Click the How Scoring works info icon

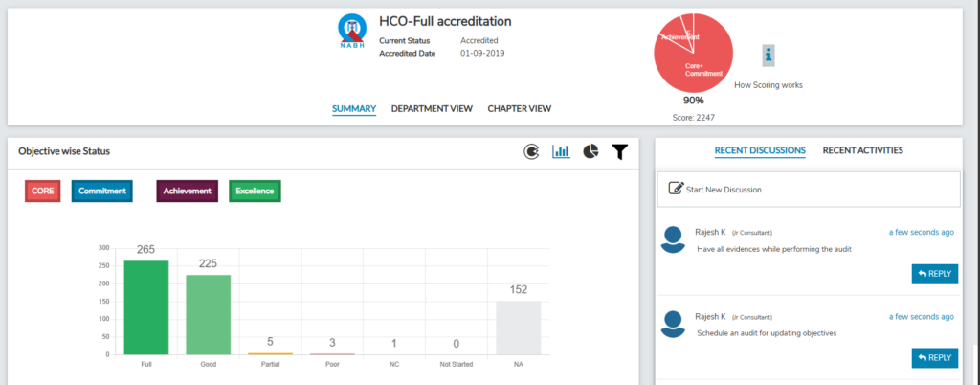[x=768, y=56]
